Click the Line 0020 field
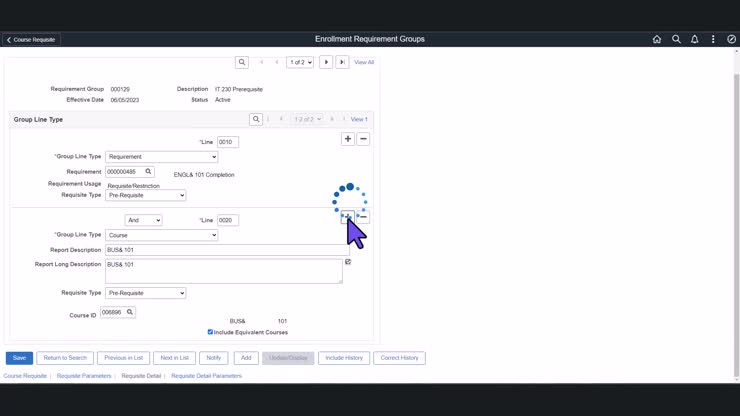 227,221
